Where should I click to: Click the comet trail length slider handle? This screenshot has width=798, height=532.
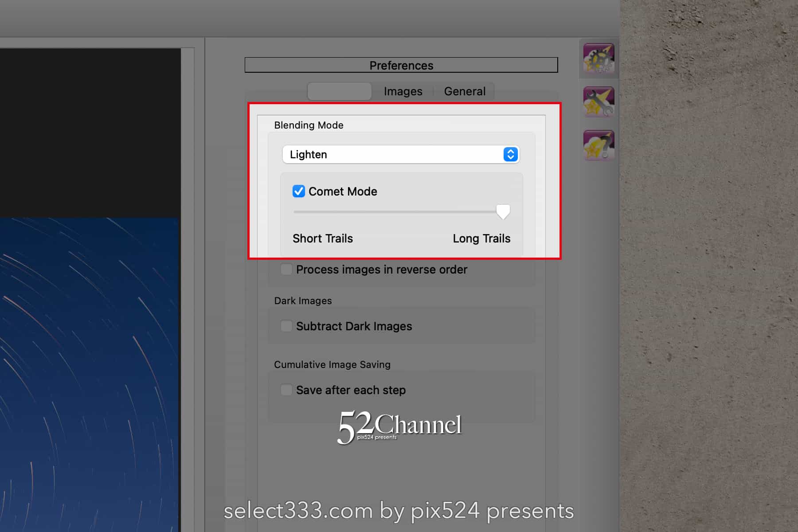tap(503, 211)
